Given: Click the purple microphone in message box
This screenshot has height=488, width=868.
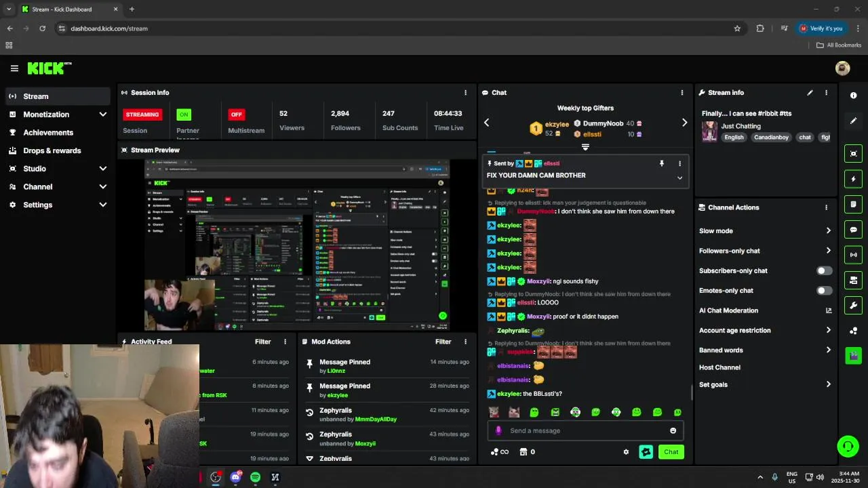Looking at the screenshot, I should click(x=498, y=430).
